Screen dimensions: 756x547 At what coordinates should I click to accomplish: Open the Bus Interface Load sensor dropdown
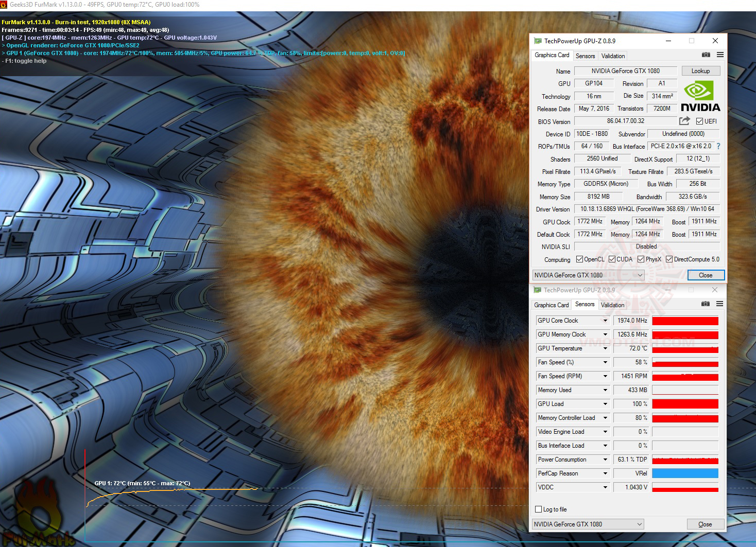coord(605,446)
